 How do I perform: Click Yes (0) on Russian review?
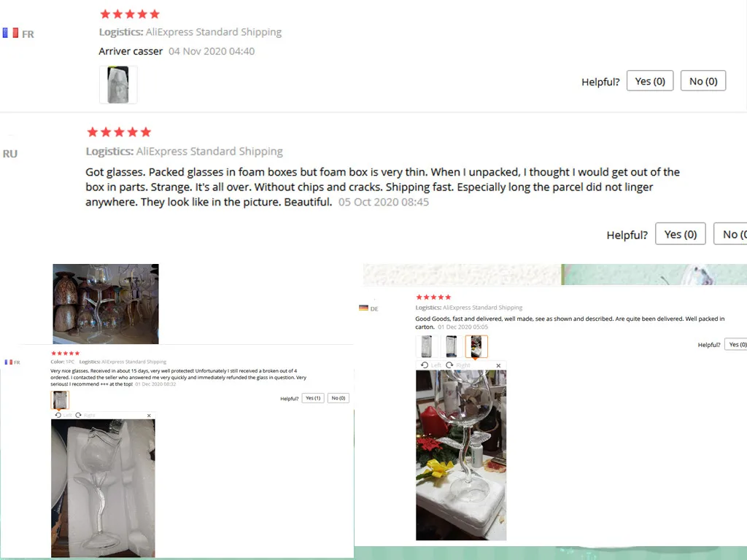click(681, 234)
